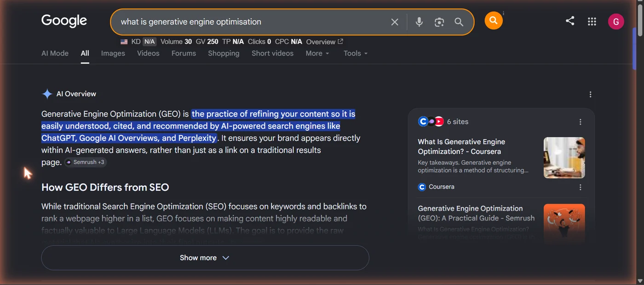
Task: Click the Semrush +3 source chip
Action: tap(86, 162)
